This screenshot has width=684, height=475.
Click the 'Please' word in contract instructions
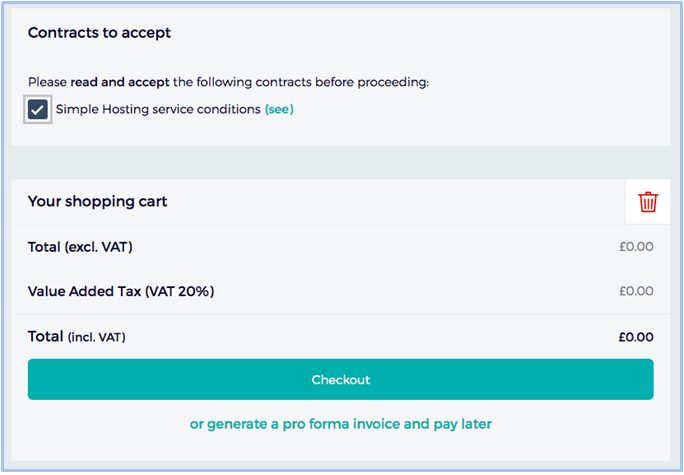coord(48,82)
